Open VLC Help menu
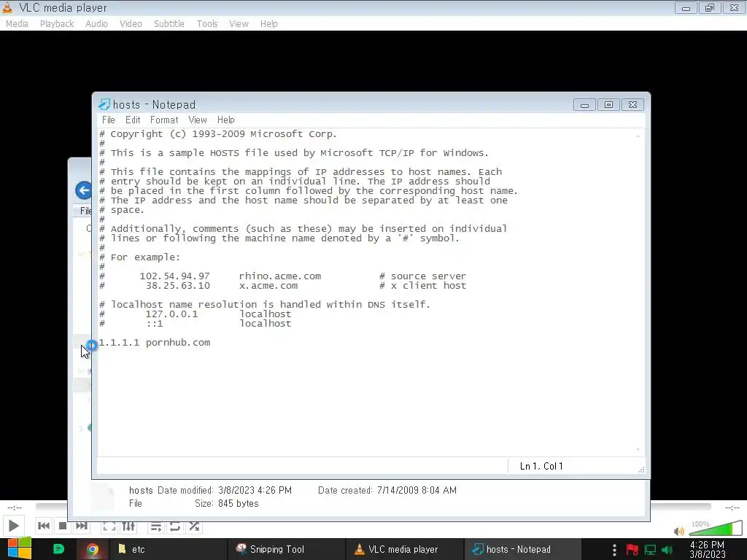 point(268,24)
